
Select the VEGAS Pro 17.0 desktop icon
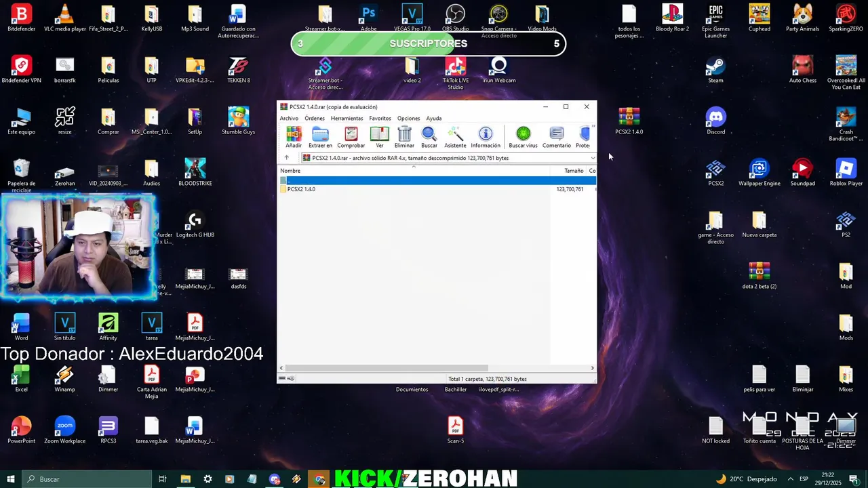(412, 18)
